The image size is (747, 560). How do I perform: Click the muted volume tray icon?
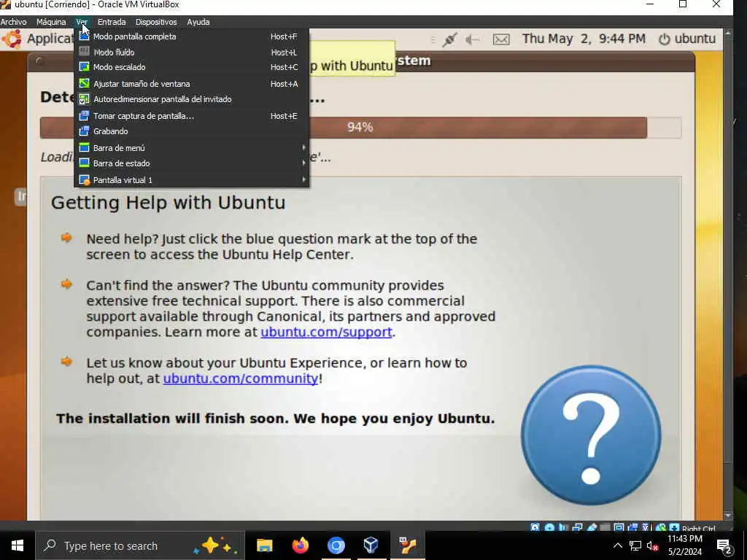[x=652, y=545]
